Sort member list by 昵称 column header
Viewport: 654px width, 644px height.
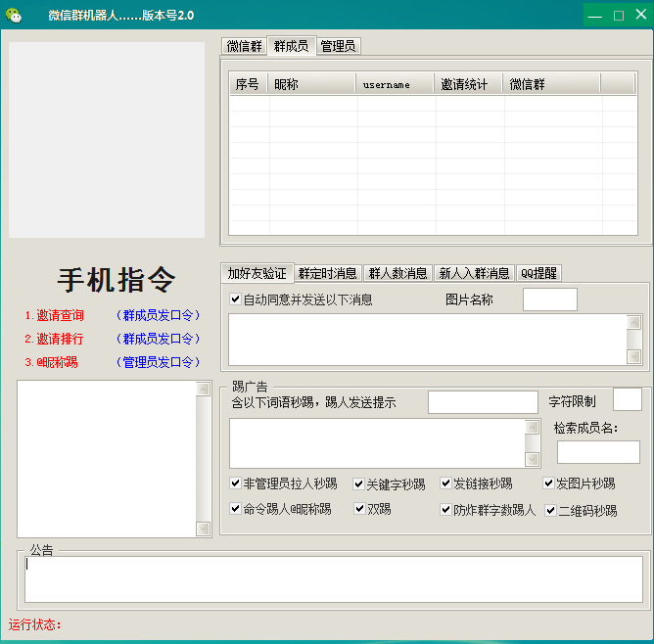311,84
